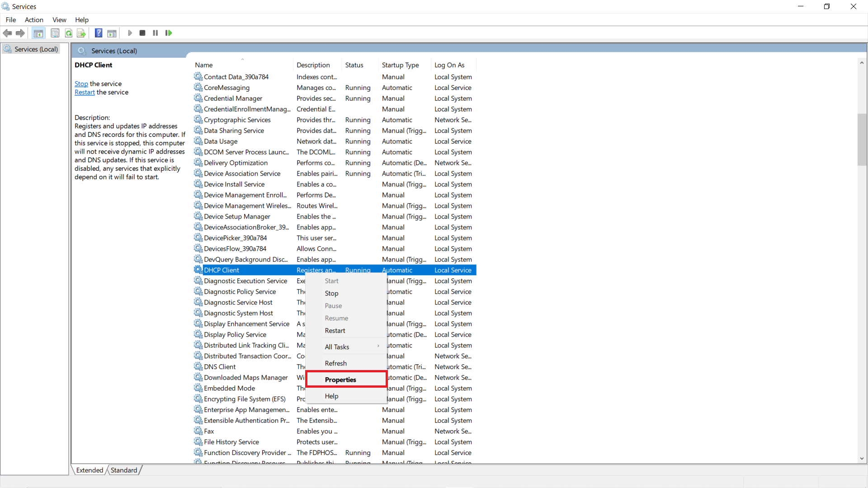Click the Properties view icon in toolbar
This screenshot has height=488, width=868.
coord(54,33)
